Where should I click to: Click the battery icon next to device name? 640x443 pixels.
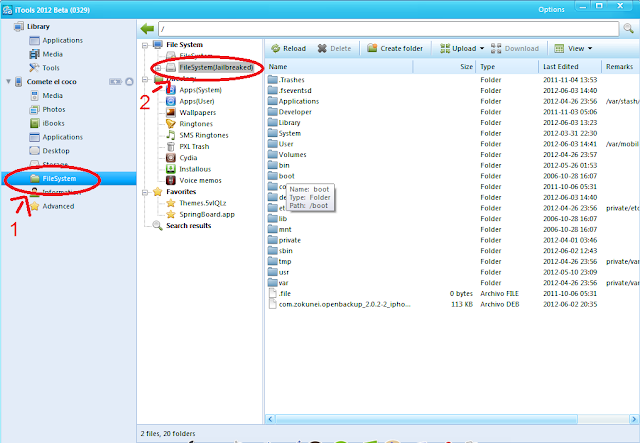pyautogui.click(x=116, y=82)
